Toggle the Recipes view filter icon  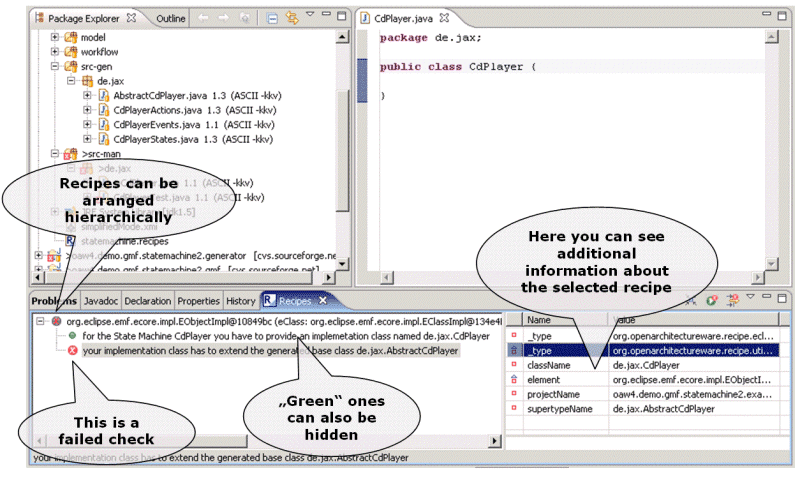point(732,299)
